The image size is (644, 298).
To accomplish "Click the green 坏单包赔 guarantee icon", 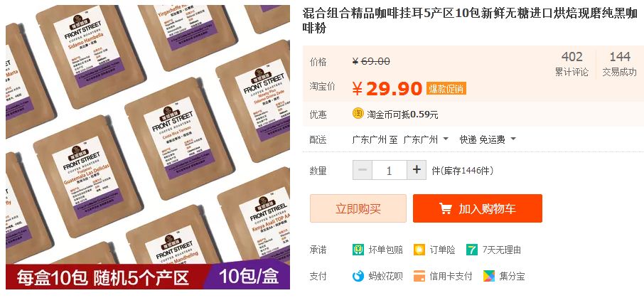I will click(358, 250).
